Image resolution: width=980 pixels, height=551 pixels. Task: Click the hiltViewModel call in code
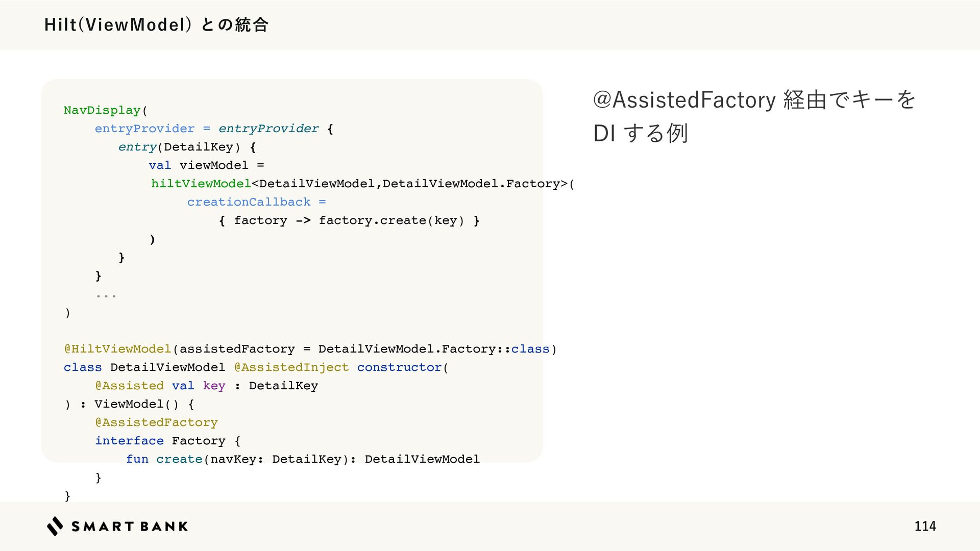click(201, 184)
